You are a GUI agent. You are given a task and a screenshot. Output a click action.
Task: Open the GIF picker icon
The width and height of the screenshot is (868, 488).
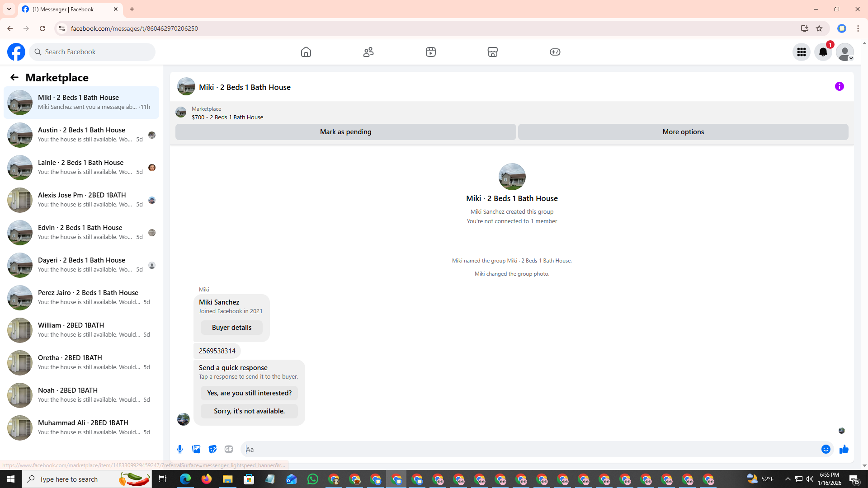pos(229,449)
